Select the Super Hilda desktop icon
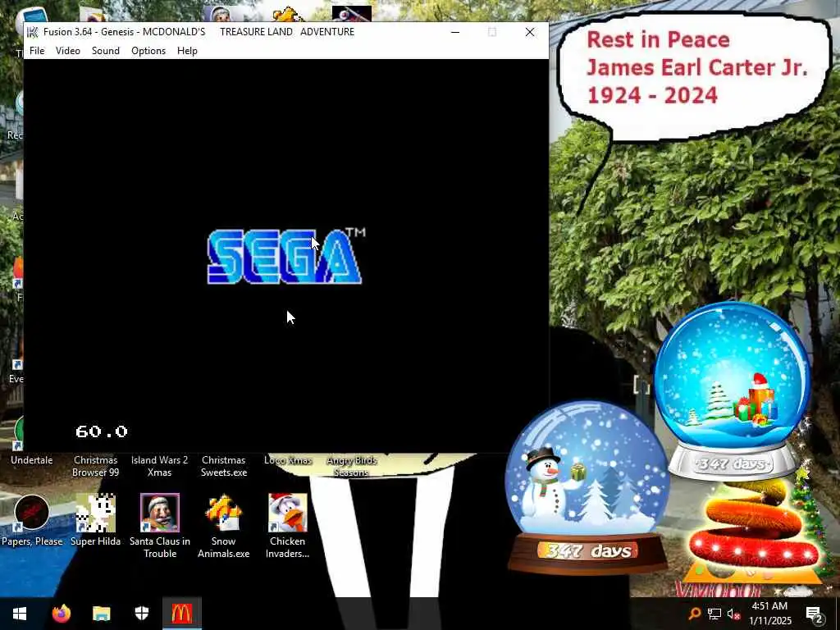The image size is (840, 630). pos(95,521)
